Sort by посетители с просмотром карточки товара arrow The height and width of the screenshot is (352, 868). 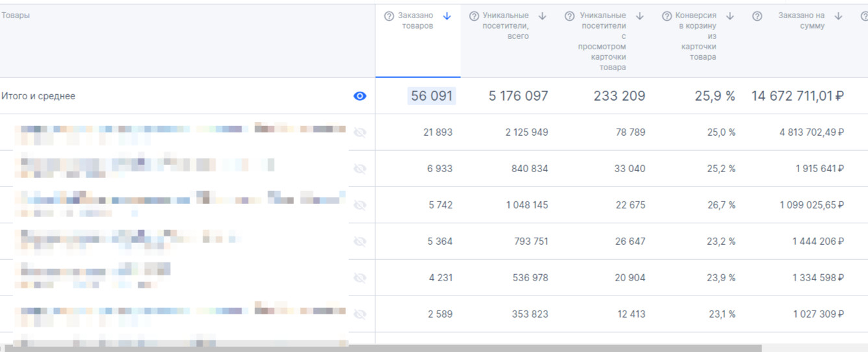(640, 16)
